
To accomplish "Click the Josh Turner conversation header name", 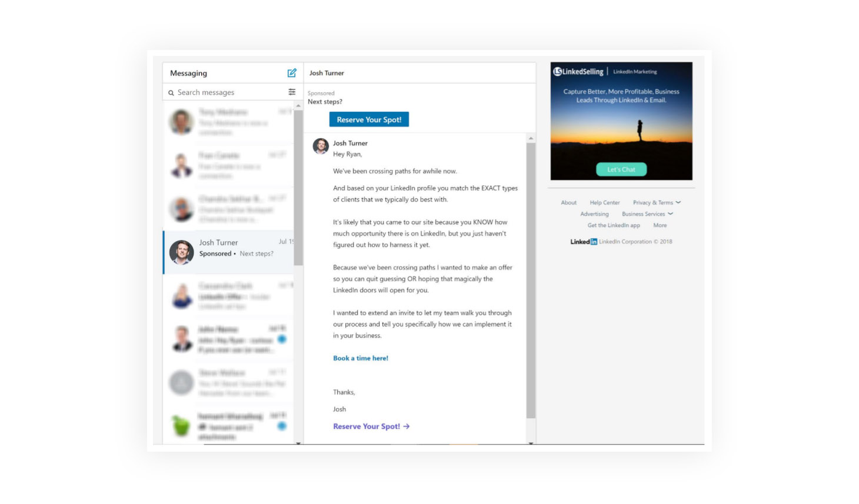I will tap(327, 73).
